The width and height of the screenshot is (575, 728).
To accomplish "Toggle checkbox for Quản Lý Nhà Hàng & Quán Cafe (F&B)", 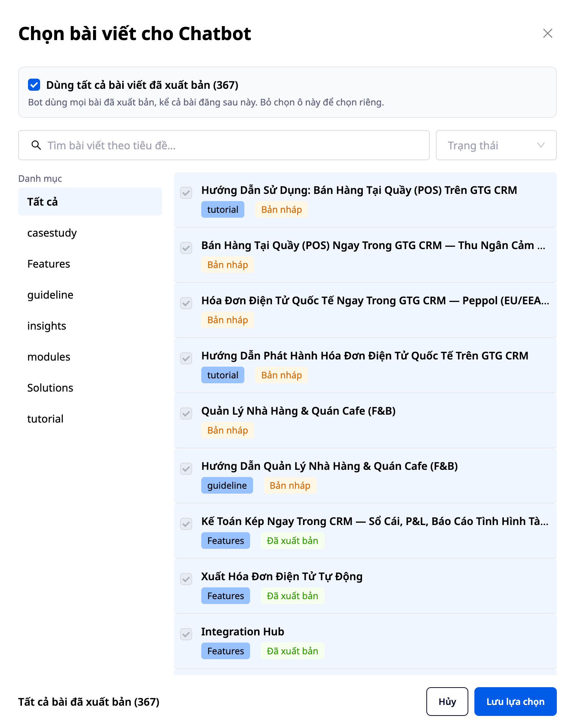I will point(186,413).
